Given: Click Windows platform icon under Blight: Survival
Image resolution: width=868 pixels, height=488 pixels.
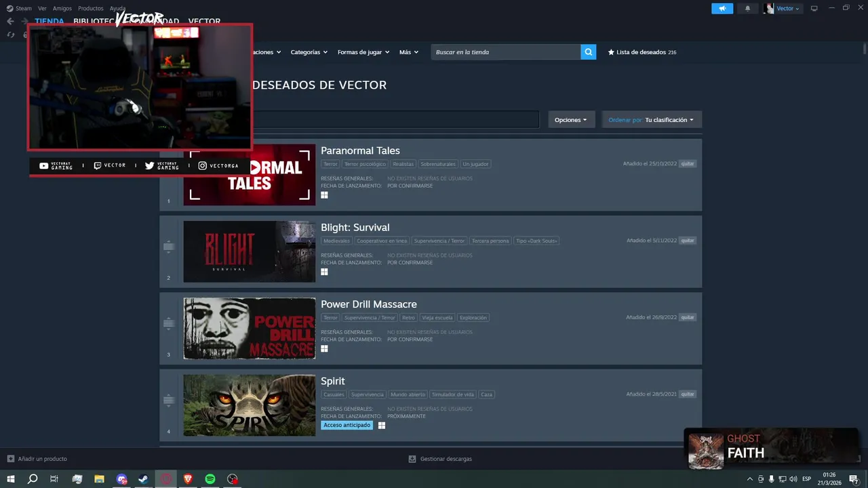Looking at the screenshot, I should tap(325, 272).
